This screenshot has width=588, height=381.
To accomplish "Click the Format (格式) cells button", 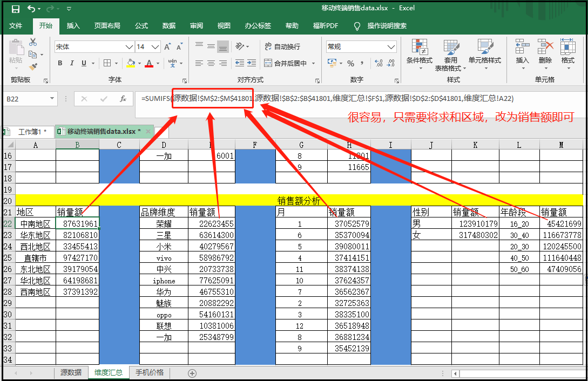I will (x=567, y=55).
